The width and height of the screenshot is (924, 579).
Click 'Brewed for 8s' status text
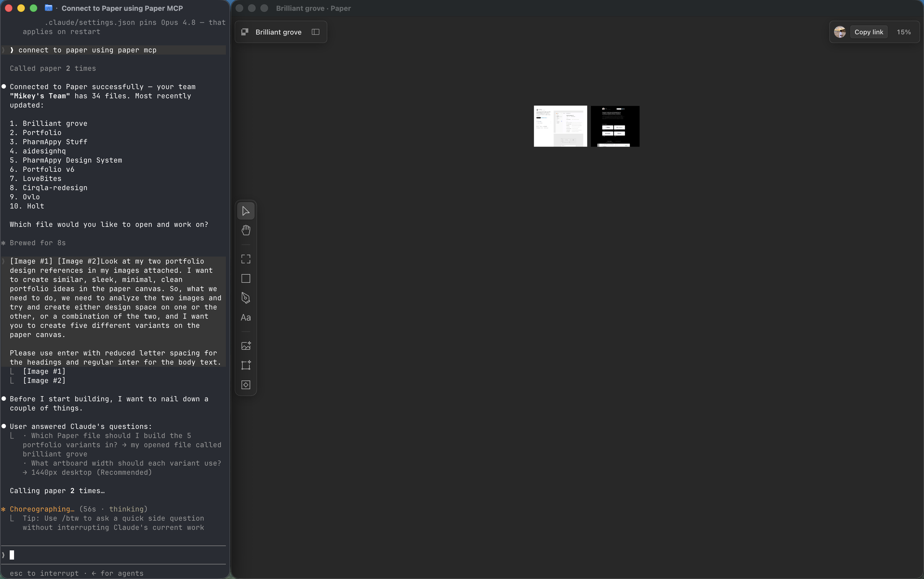point(38,243)
